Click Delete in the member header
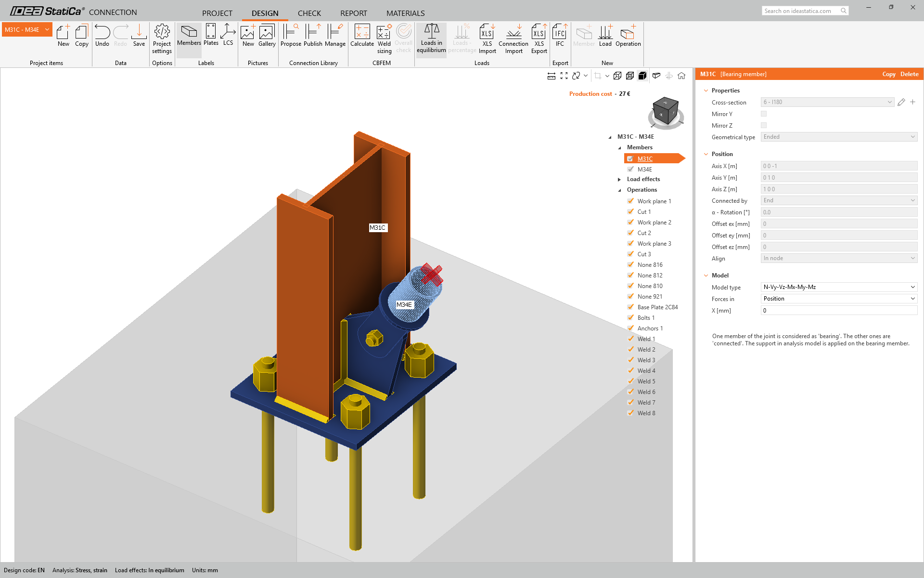Screen dimensions: 924x578 click(909, 74)
